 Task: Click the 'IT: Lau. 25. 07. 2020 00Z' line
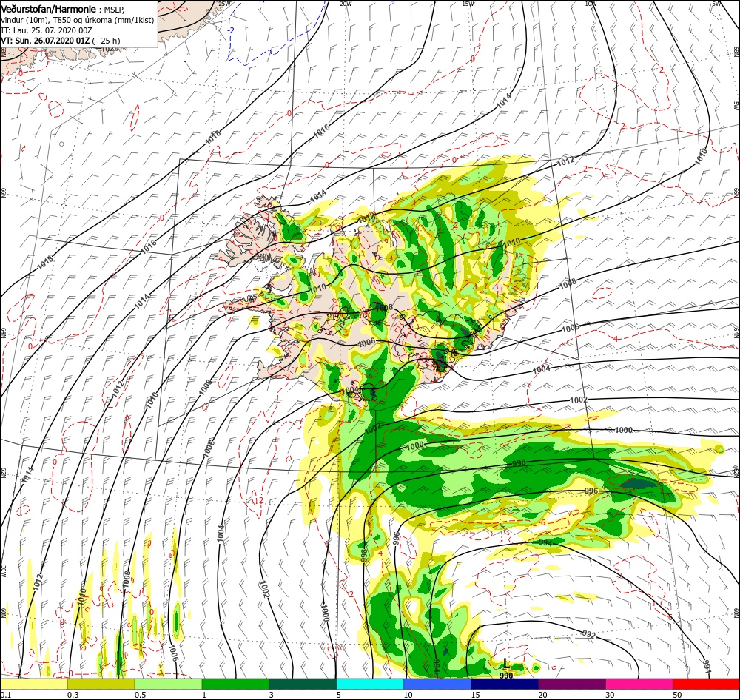46,30
